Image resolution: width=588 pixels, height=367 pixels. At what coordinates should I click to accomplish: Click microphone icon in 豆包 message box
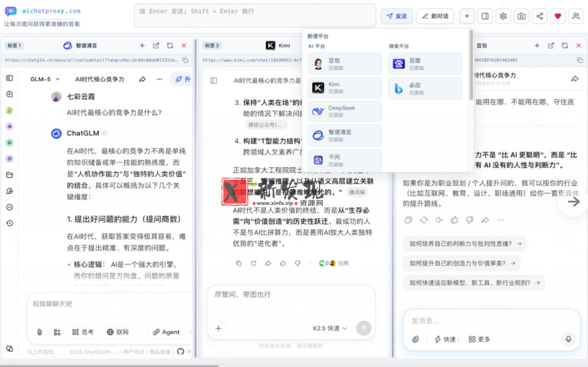[569, 339]
